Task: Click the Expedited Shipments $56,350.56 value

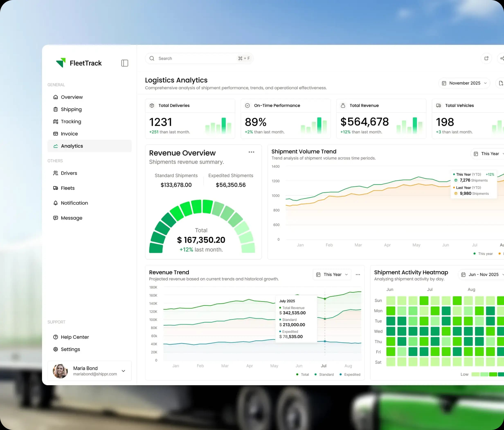Action: pos(231,185)
